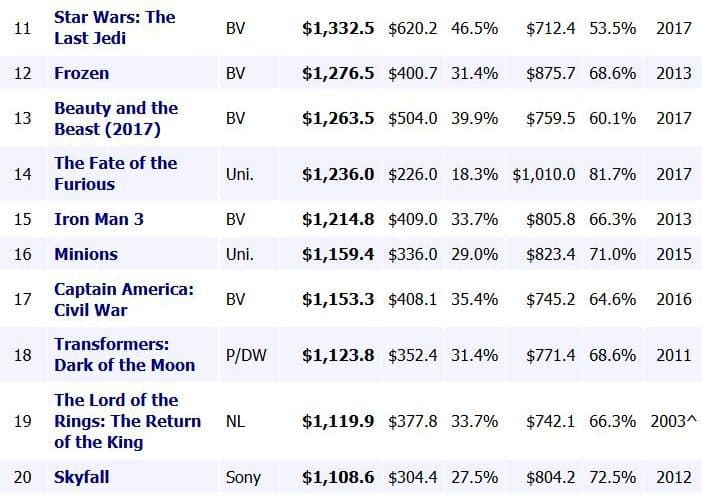Click the NL studio label
Screen dimensions: 702x504
point(236,421)
